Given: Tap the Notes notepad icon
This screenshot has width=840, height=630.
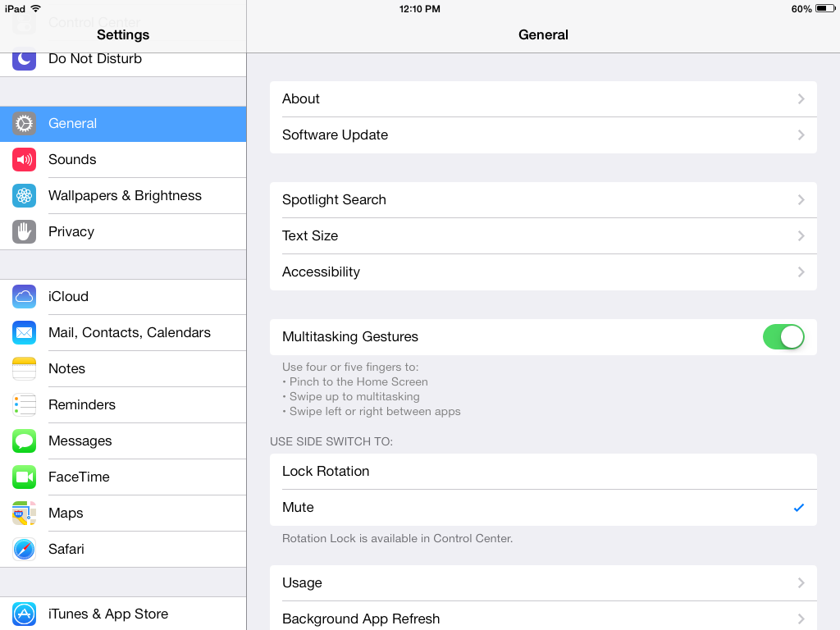Looking at the screenshot, I should (x=24, y=369).
